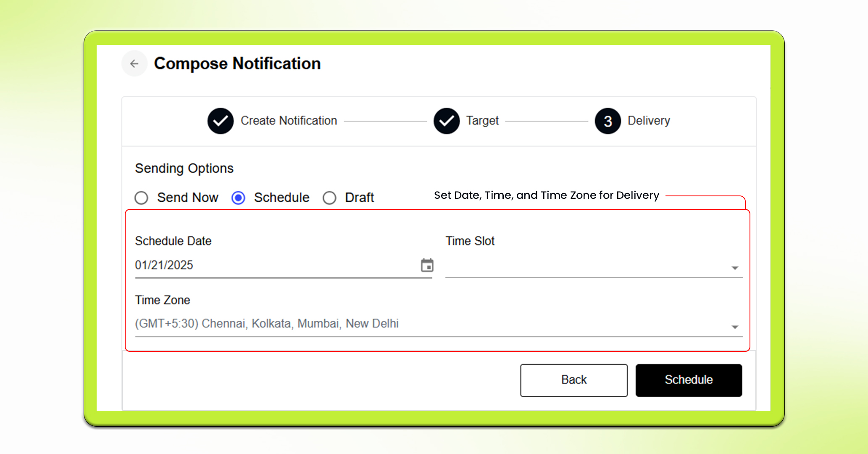The width and height of the screenshot is (868, 454).
Task: Click the back arrow beside Compose Notification
Action: (x=134, y=63)
